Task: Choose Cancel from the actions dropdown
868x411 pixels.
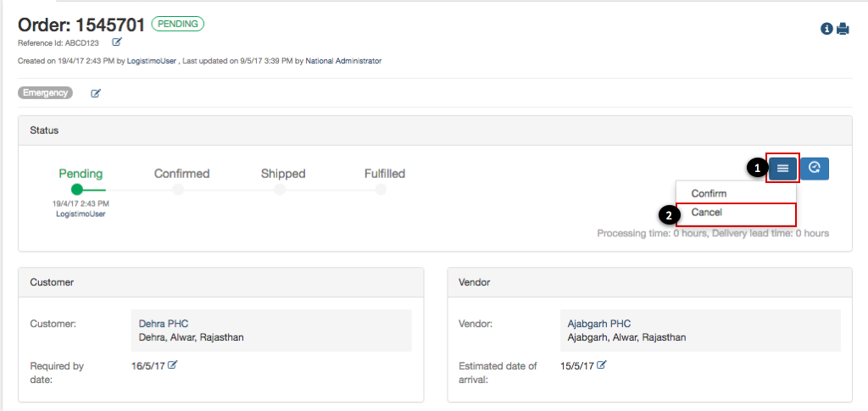Action: [x=737, y=214]
